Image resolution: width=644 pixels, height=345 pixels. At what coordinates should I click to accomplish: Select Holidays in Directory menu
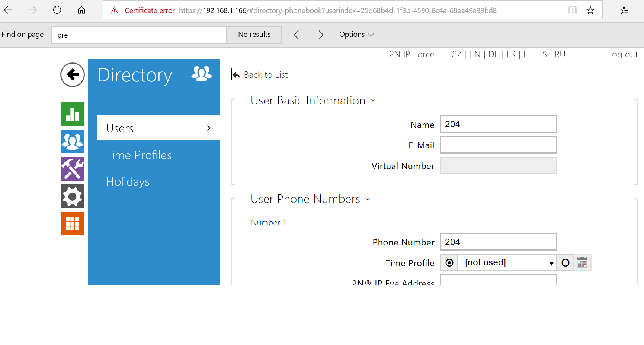(x=128, y=181)
